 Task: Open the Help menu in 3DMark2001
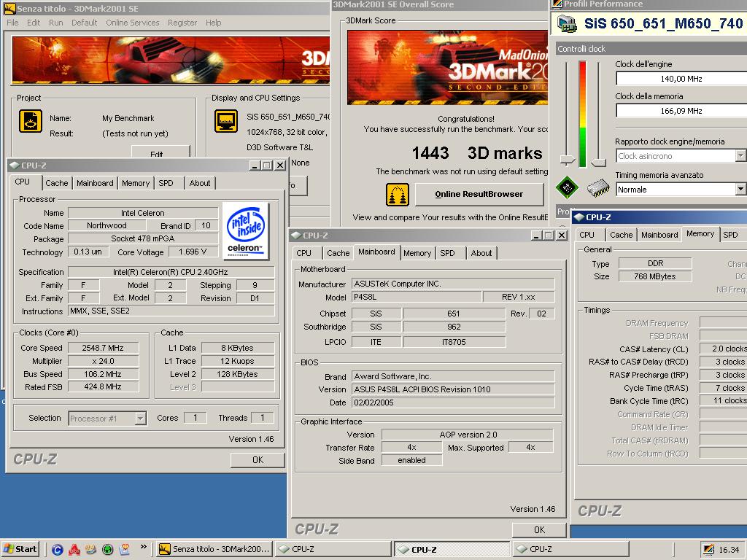(214, 23)
